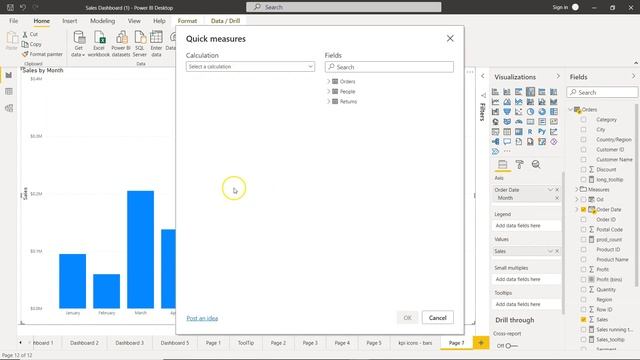This screenshot has width=640, height=360.
Task: Check the Postal Code field checkbox
Action: click(583, 229)
